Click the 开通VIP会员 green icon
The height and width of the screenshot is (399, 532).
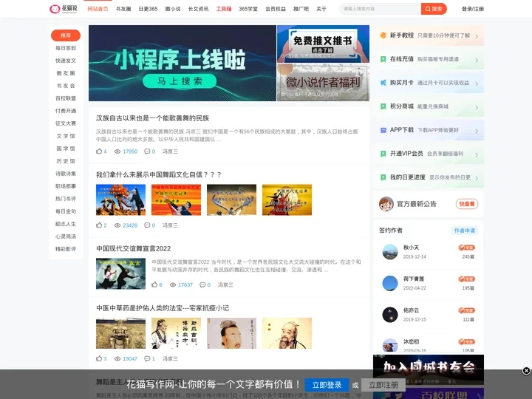[x=383, y=154]
